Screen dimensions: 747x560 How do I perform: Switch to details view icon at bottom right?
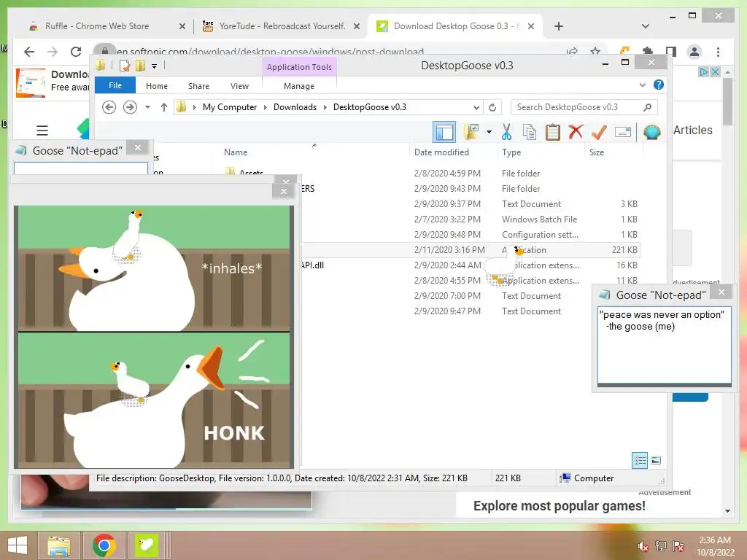pos(640,460)
